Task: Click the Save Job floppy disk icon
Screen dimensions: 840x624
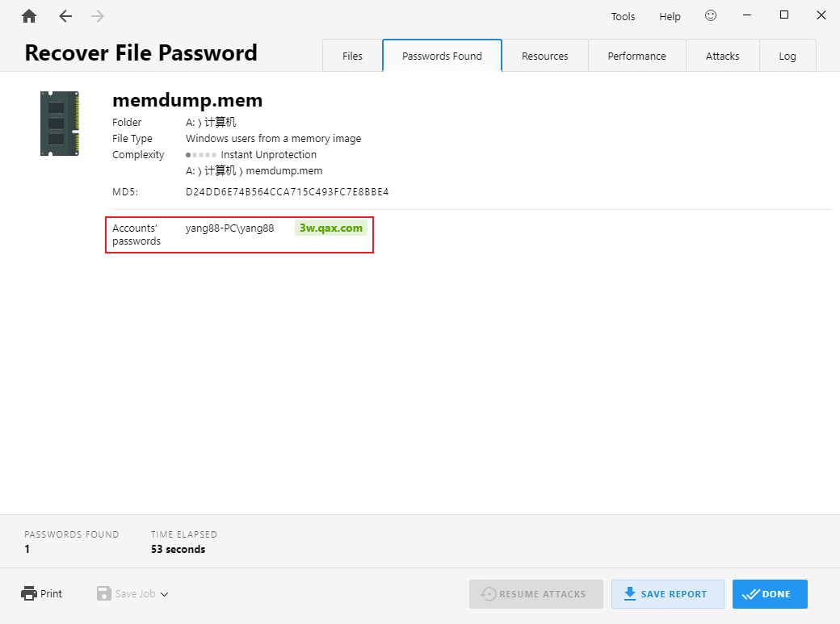Action: click(103, 593)
